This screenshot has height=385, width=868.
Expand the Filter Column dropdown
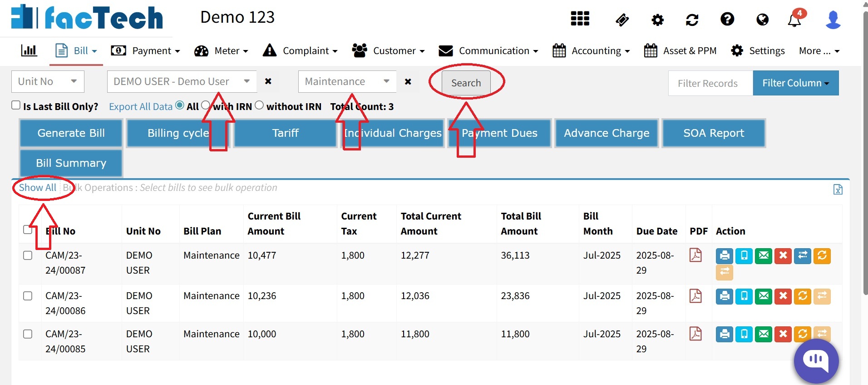[795, 83]
